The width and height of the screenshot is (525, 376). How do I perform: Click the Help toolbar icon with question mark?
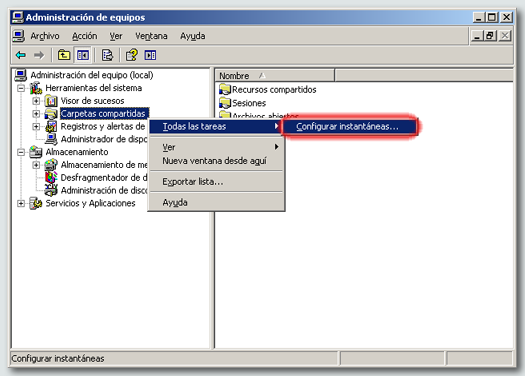click(x=132, y=55)
